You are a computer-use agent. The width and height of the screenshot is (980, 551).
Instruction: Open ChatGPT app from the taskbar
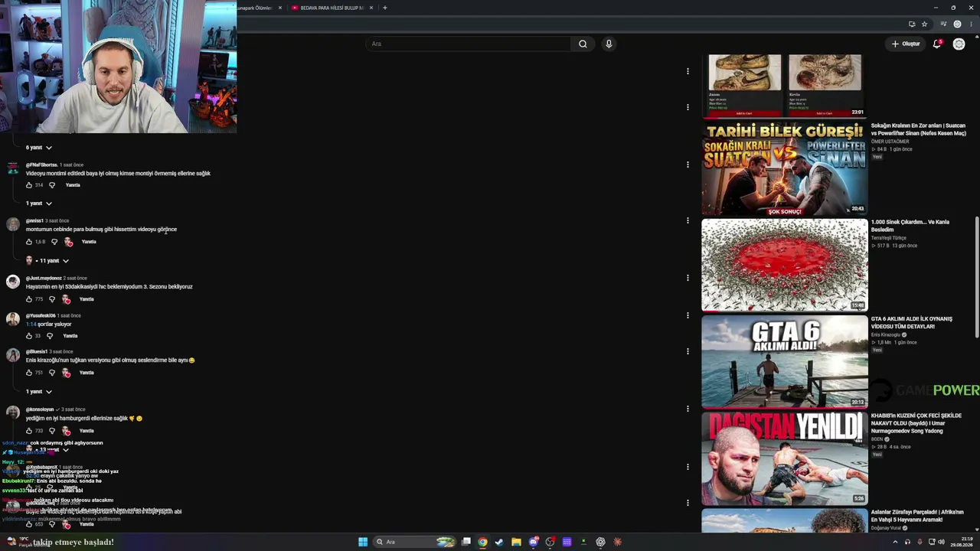tap(600, 542)
